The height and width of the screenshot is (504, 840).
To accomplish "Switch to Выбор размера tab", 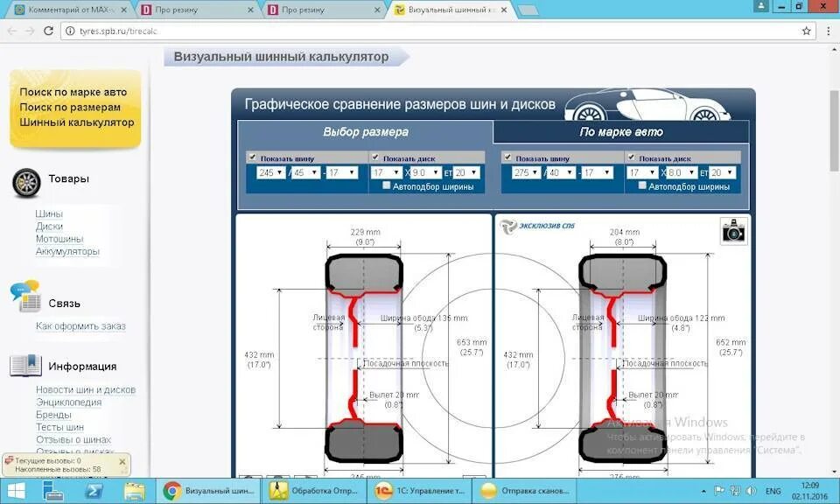I will coord(366,132).
